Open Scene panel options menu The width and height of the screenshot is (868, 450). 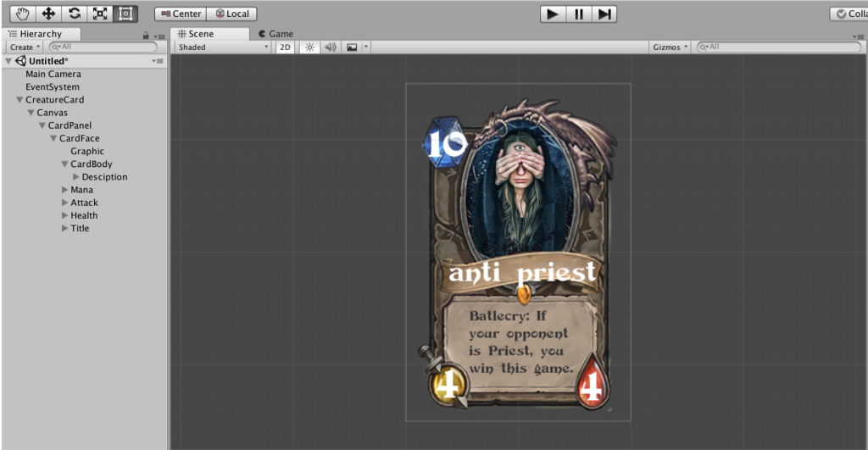point(860,36)
